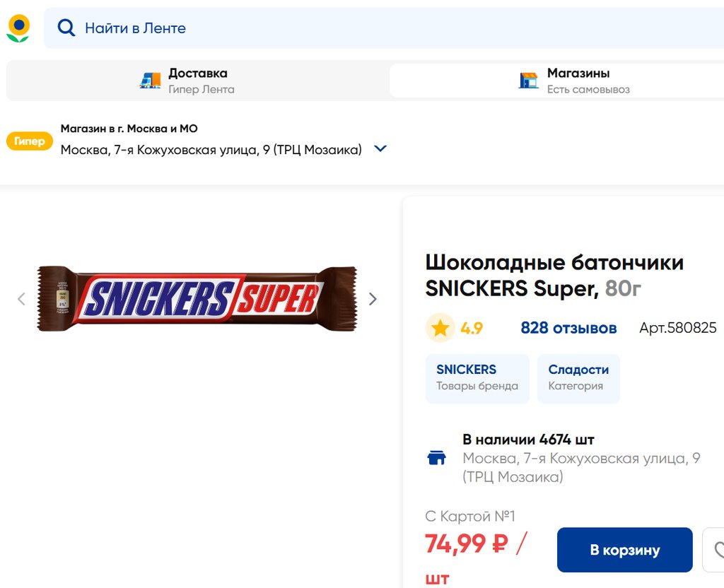Show previous product image arrow
This screenshot has height=588, width=724.
click(21, 299)
